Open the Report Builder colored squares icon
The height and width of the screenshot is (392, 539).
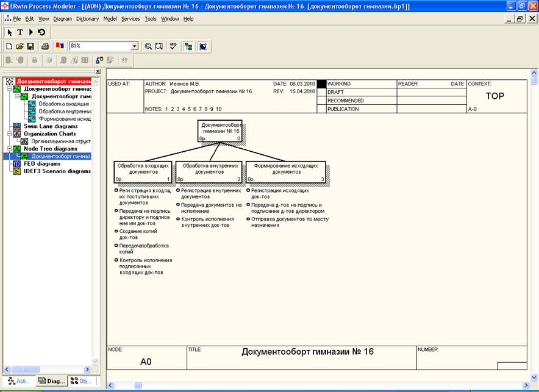pyautogui.click(x=60, y=46)
